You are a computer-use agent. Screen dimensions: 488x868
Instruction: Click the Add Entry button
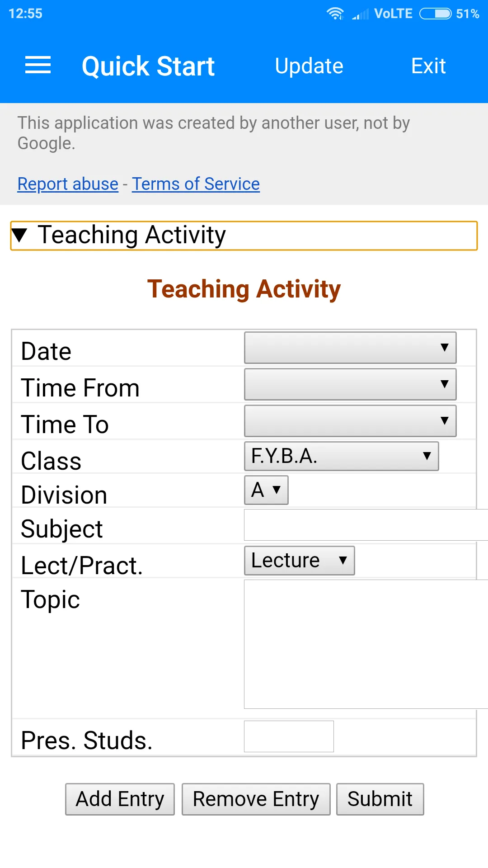pos(120,799)
